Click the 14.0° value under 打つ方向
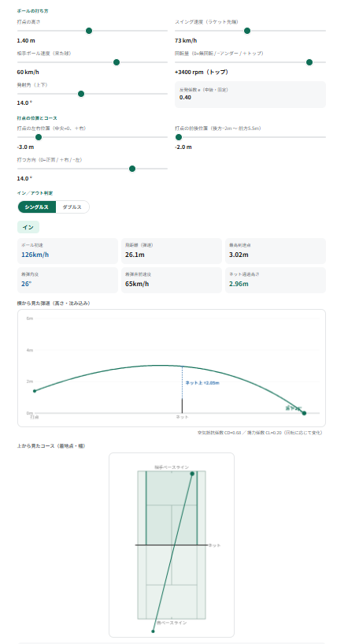Viewport: 348px width, 644px height. pyautogui.click(x=24, y=179)
